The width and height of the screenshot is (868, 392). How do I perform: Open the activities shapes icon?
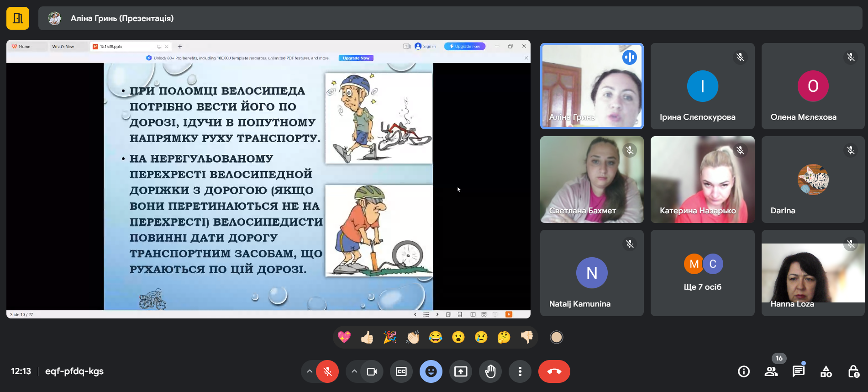826,371
